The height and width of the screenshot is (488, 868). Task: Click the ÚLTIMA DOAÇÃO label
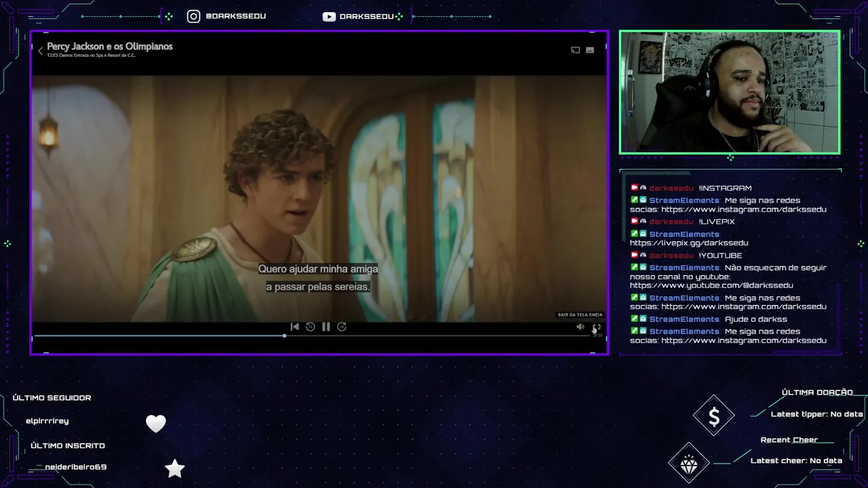[817, 392]
